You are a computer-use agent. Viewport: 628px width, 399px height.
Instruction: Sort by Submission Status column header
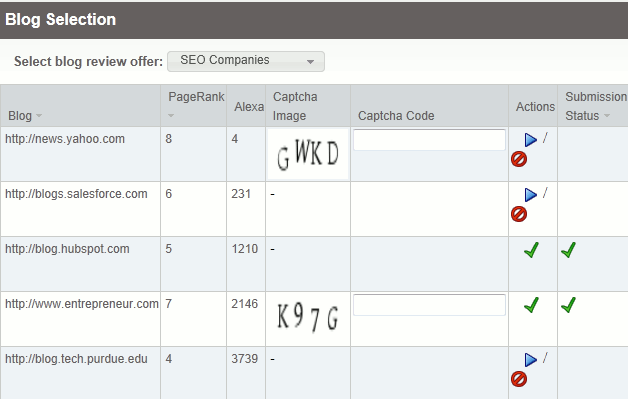coord(596,106)
